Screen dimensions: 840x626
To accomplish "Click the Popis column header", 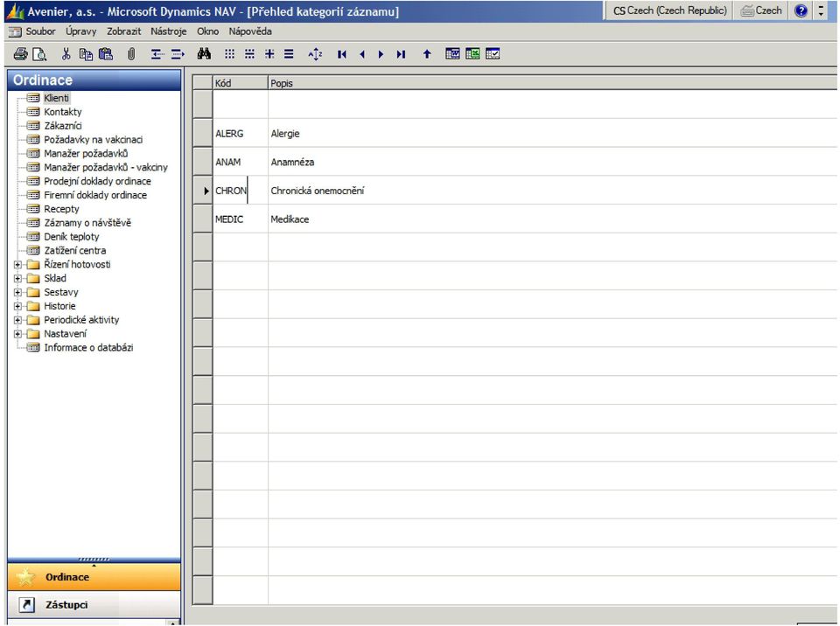I will 552,83.
